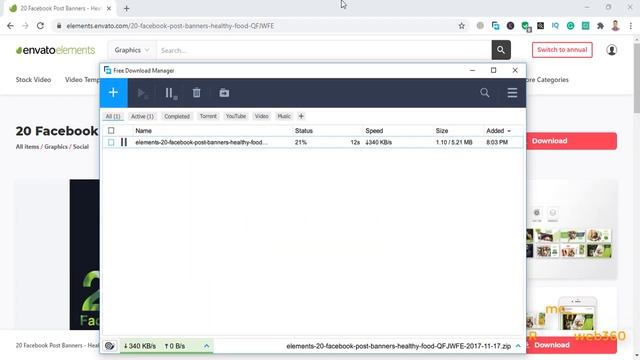Click banner preview thumbnail grid on right
The image size is (640, 360).
pos(569,243)
